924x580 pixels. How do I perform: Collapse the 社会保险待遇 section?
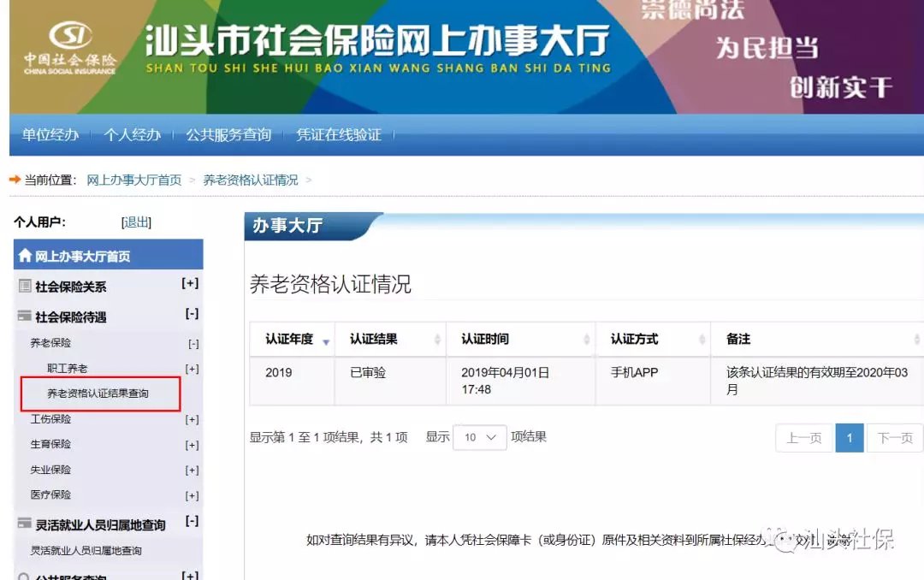(192, 315)
